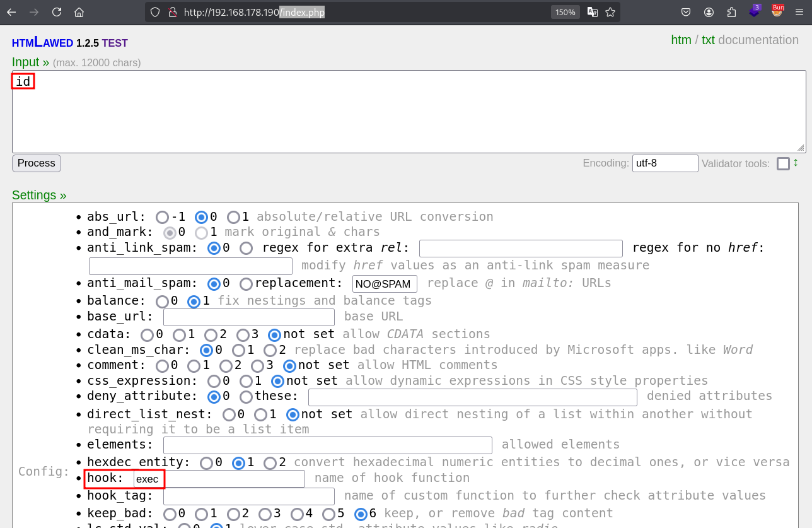The width and height of the screenshot is (812, 528).
Task: Open Firefox application menu
Action: point(800,12)
